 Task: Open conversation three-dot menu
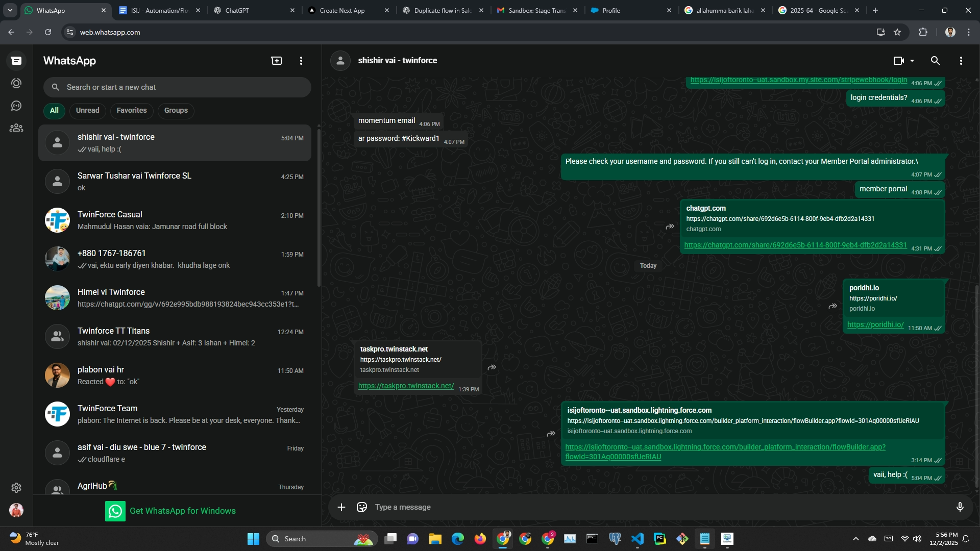point(961,61)
